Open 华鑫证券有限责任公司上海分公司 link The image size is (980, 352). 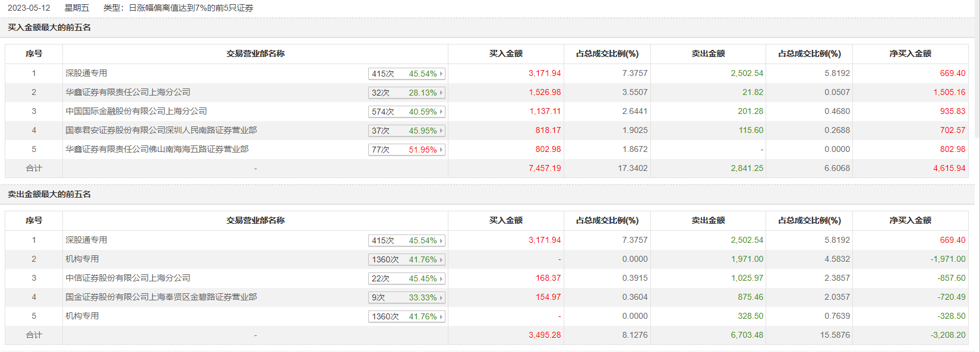tap(128, 92)
